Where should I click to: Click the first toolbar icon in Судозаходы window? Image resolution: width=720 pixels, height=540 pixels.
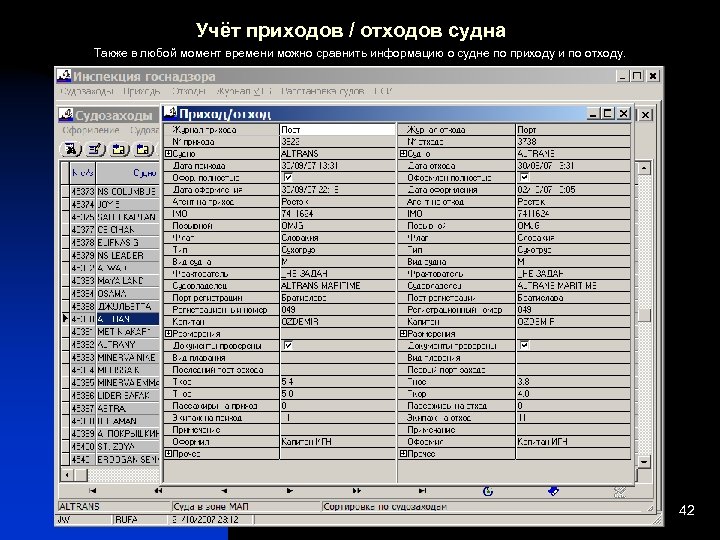71,149
